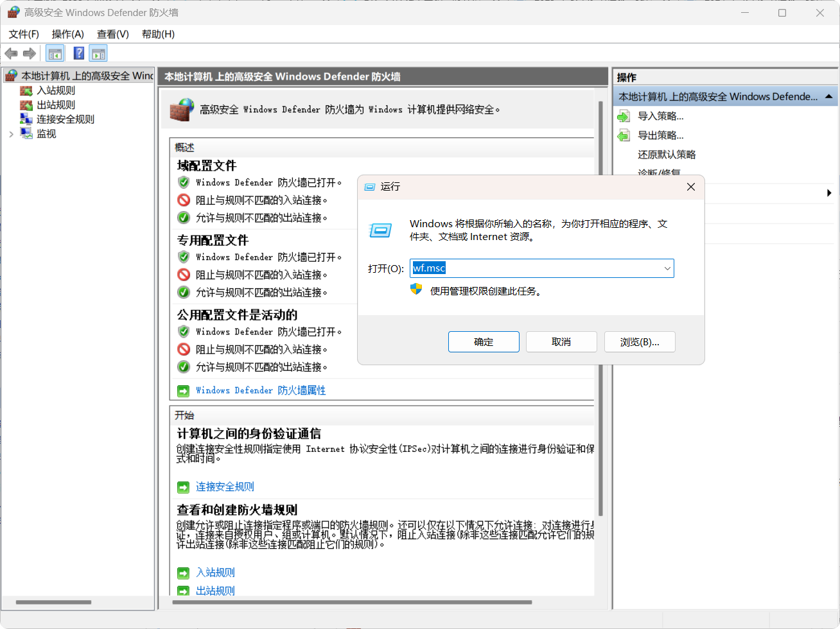Viewport: 840px width, 629px height.
Task: Open the 文件(F) menu
Action: pyautogui.click(x=24, y=34)
